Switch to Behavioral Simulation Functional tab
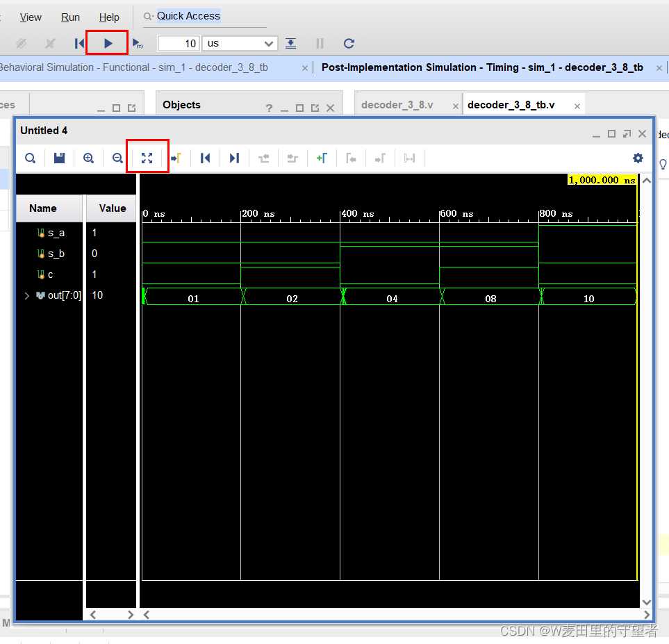The height and width of the screenshot is (644, 669). tap(133, 67)
